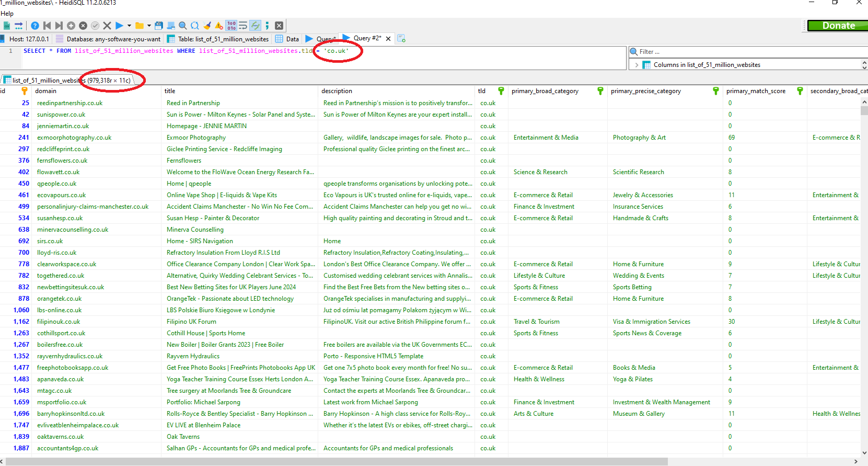Screen dimensions: 868x466
Task: Toggle binary 100 010 display icon
Action: pos(232,26)
